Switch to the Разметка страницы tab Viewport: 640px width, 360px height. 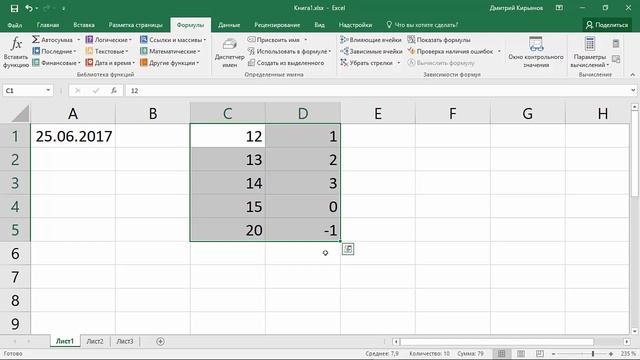(136, 25)
